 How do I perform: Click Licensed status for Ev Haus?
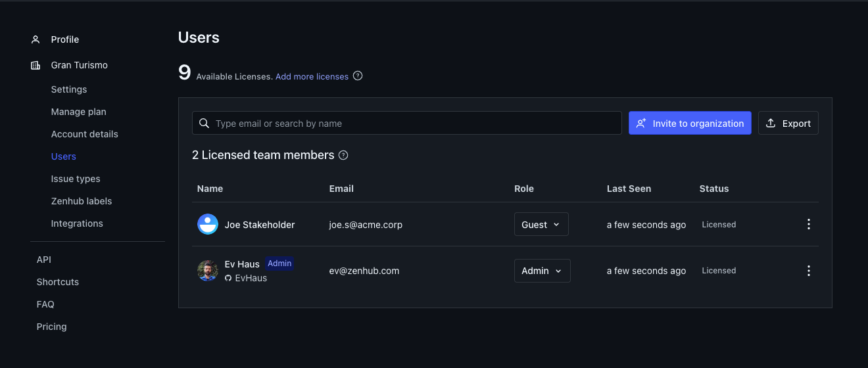[x=719, y=271]
